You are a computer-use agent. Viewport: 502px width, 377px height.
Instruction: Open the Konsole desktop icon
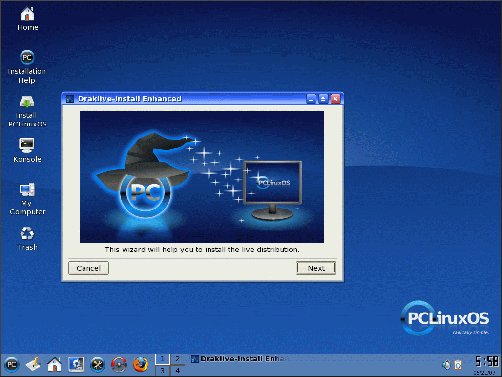tap(27, 150)
